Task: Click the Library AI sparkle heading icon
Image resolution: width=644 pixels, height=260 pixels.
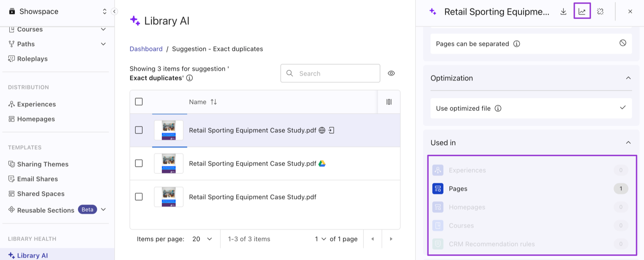Action: pos(135,21)
